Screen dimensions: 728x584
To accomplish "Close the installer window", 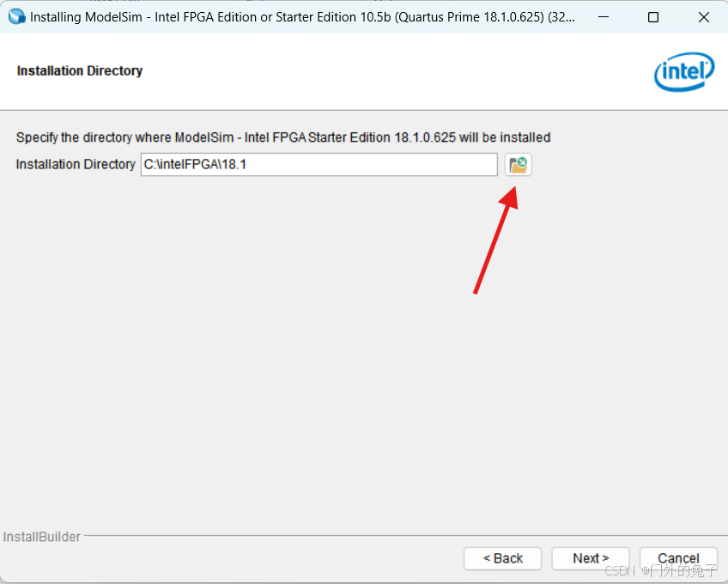I will 703,17.
